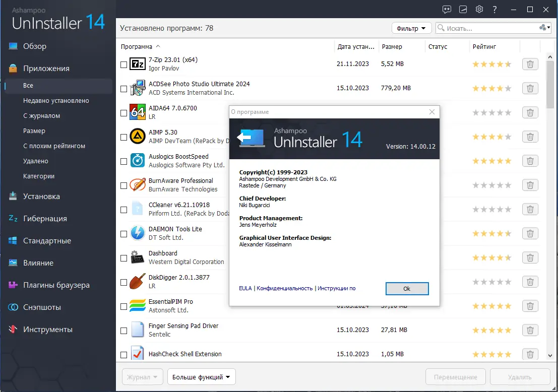
Task: Click trash icon for DAEMON Tools Lite
Action: (x=530, y=233)
